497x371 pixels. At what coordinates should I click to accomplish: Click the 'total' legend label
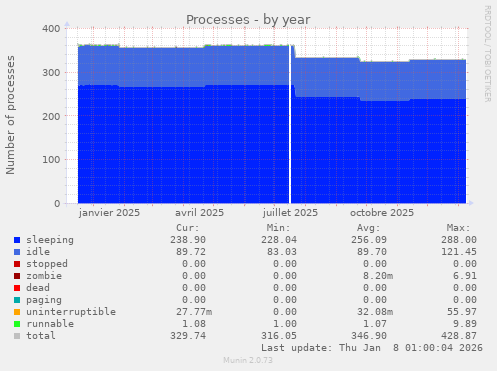[41, 336]
